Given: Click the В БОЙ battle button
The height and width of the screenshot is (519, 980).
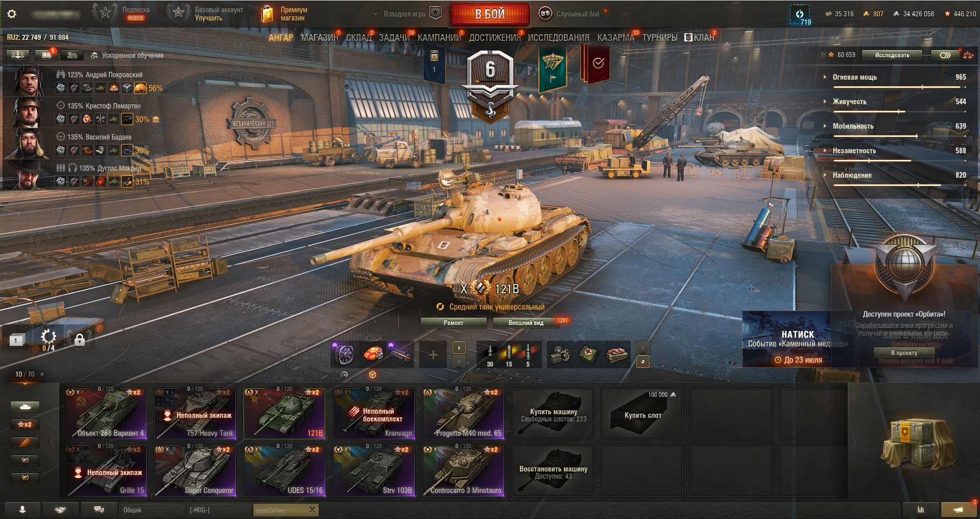Looking at the screenshot, I should 490,14.
